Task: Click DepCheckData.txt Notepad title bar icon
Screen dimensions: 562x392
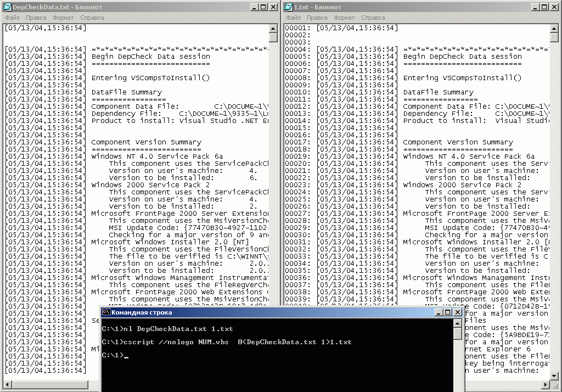Action: tap(7, 7)
